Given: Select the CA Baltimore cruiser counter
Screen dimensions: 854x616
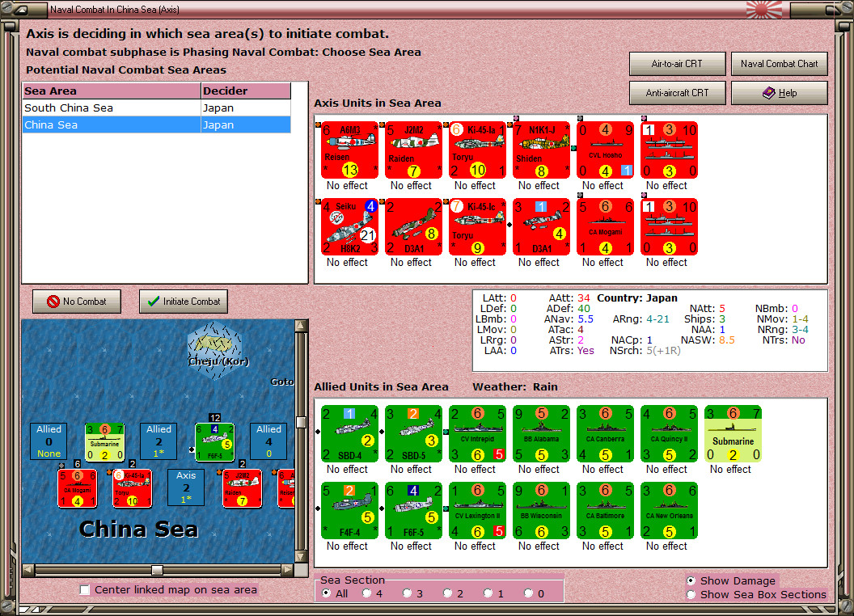Looking at the screenshot, I should 605,511.
